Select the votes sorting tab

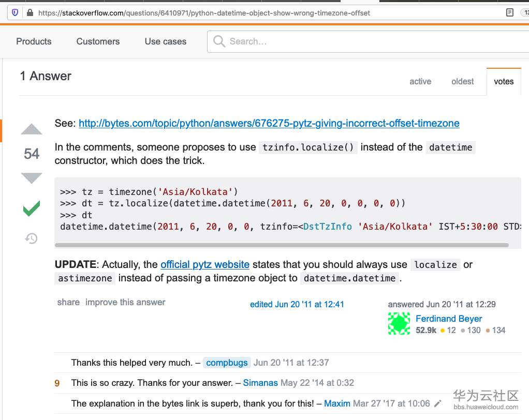504,81
